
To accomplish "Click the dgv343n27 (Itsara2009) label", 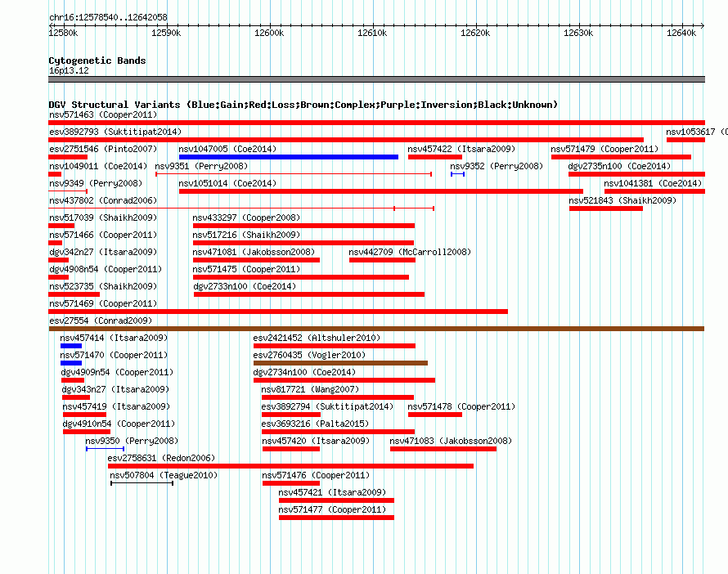I will click(115, 389).
